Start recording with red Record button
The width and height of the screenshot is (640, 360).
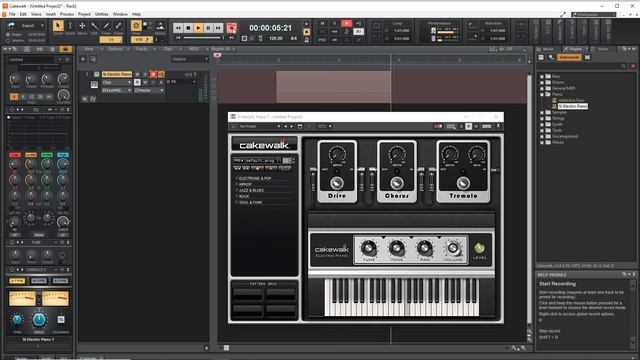coord(231,28)
